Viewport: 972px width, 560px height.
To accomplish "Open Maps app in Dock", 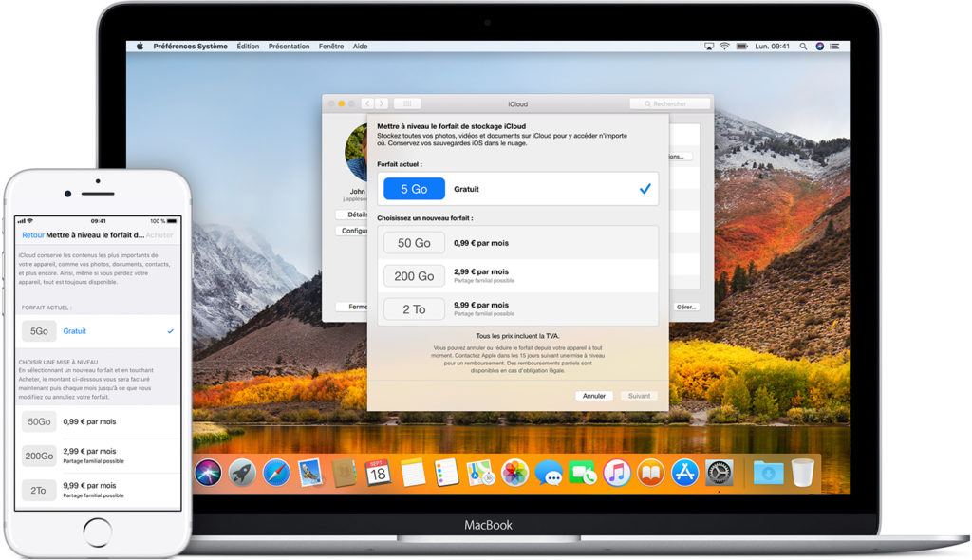I will tap(480, 474).
